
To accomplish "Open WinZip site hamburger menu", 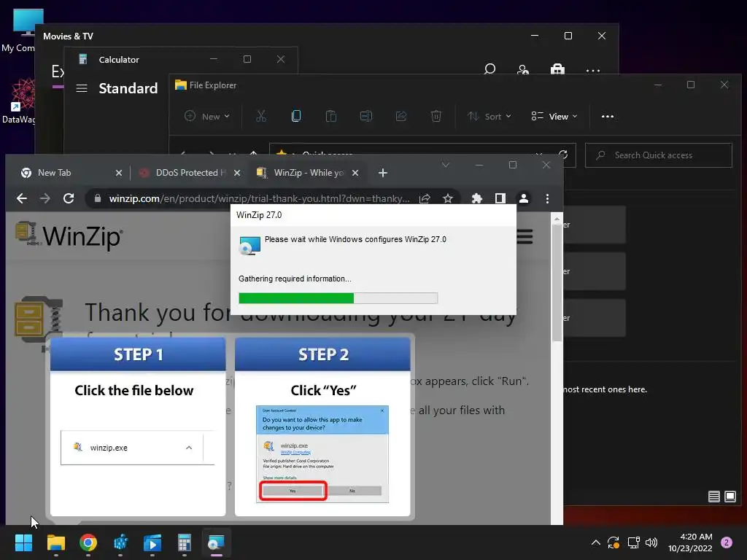I will tap(525, 237).
